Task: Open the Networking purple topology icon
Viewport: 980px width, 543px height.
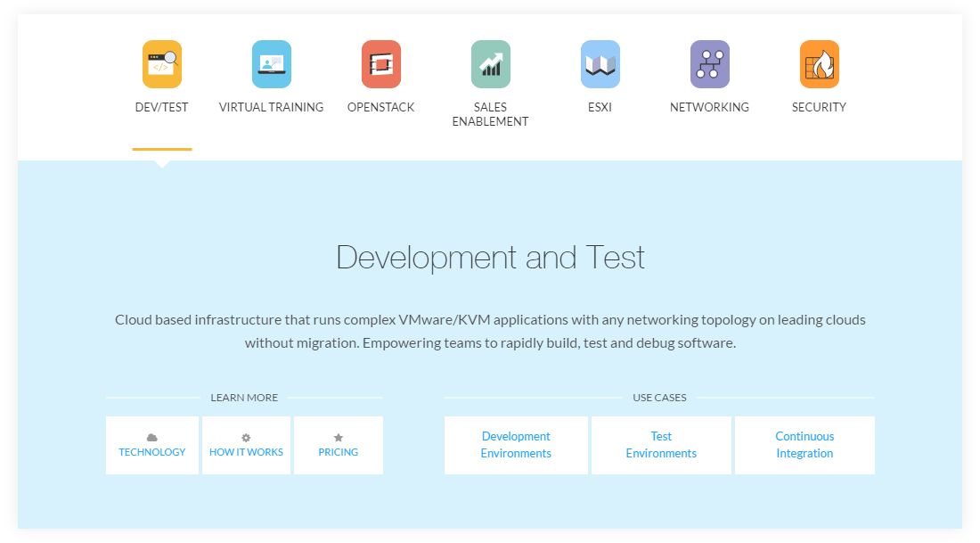Action: tap(709, 64)
